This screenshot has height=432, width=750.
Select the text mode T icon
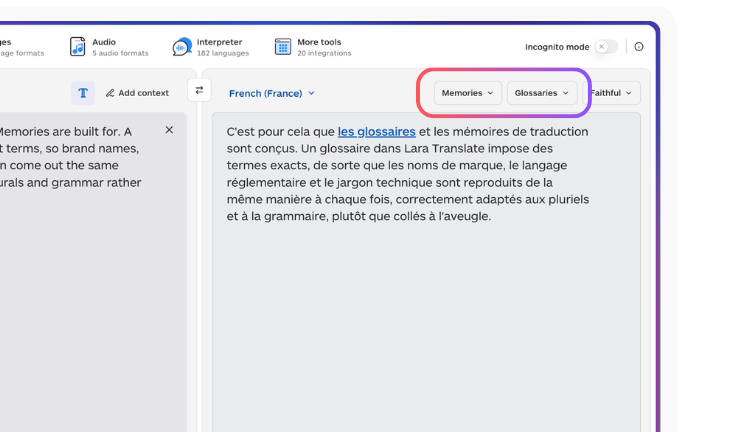83,93
